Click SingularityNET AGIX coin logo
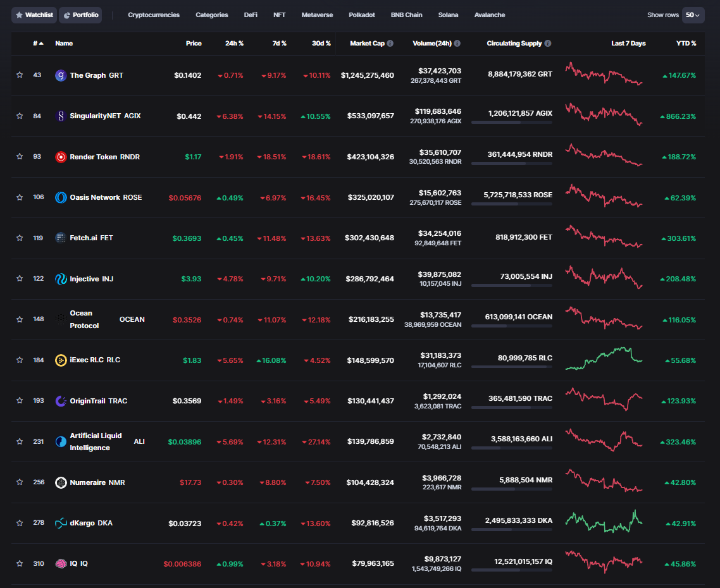The height and width of the screenshot is (588, 720). tap(61, 116)
